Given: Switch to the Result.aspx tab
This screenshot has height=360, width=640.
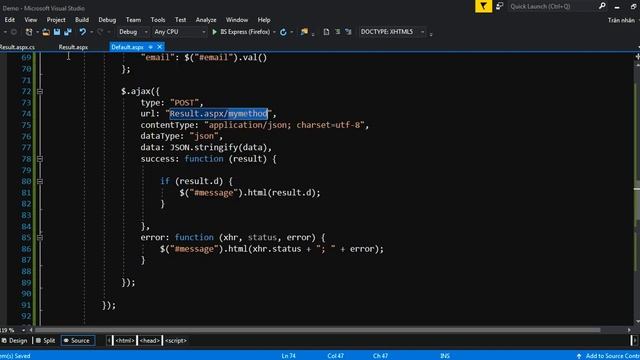Looking at the screenshot, I should point(73,47).
